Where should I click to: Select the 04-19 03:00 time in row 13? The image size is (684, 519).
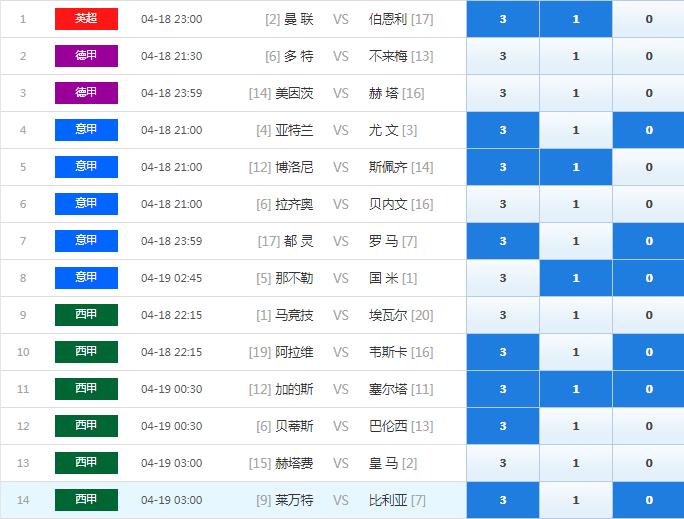[x=171, y=463]
